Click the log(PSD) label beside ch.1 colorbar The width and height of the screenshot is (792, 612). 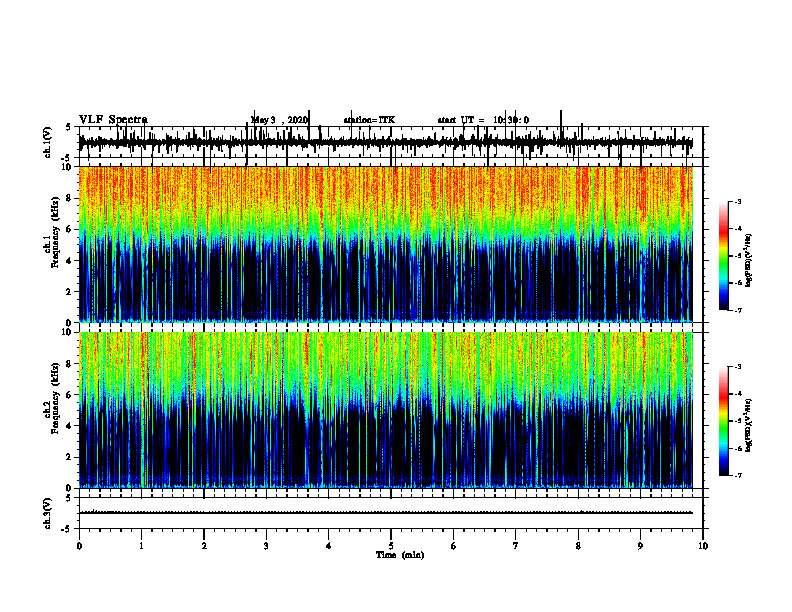pyautogui.click(x=749, y=261)
